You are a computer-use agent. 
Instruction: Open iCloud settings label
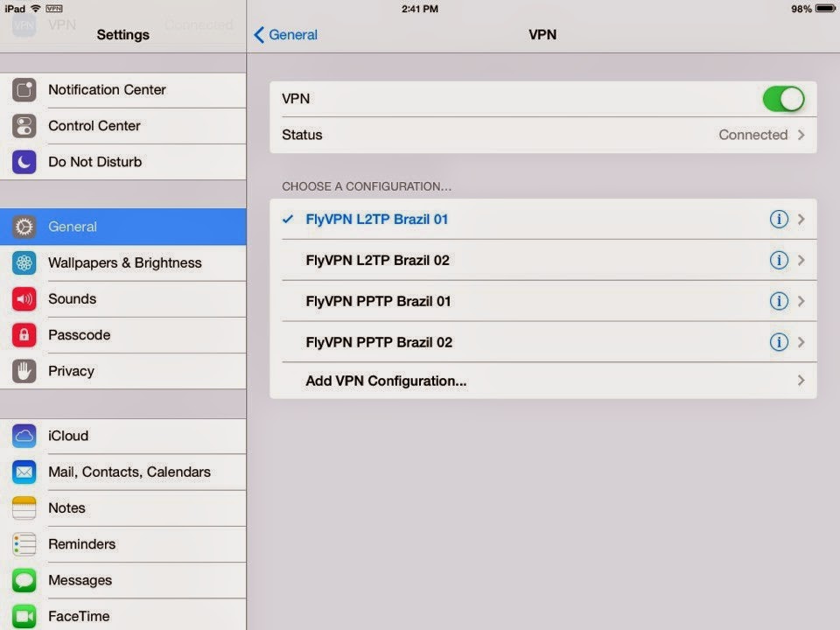pyautogui.click(x=68, y=436)
